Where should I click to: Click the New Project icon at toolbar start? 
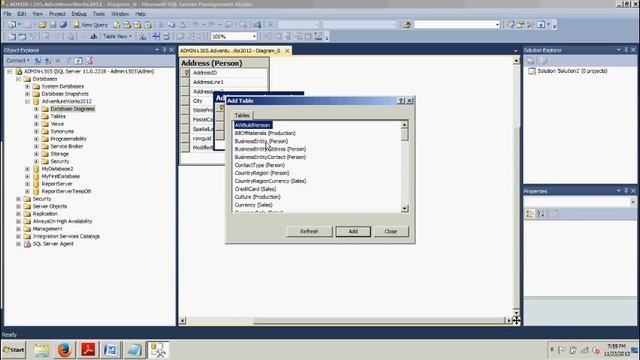[12, 25]
